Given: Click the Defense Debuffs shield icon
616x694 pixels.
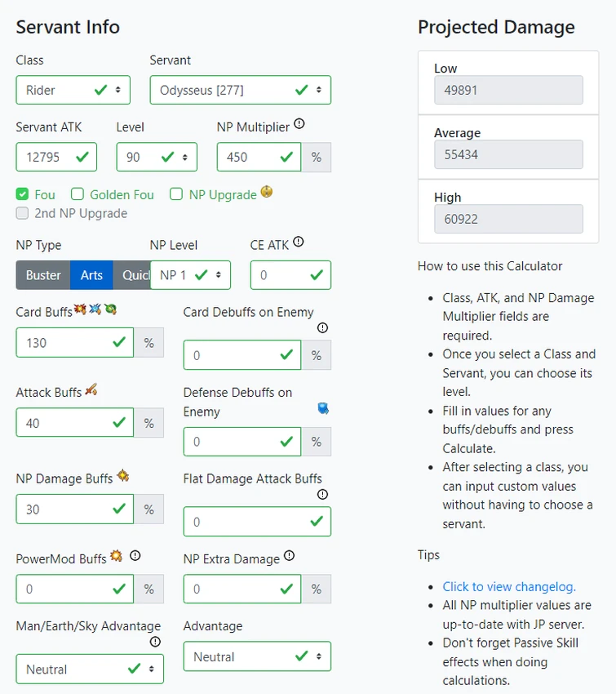Looking at the screenshot, I should pyautogui.click(x=323, y=407).
